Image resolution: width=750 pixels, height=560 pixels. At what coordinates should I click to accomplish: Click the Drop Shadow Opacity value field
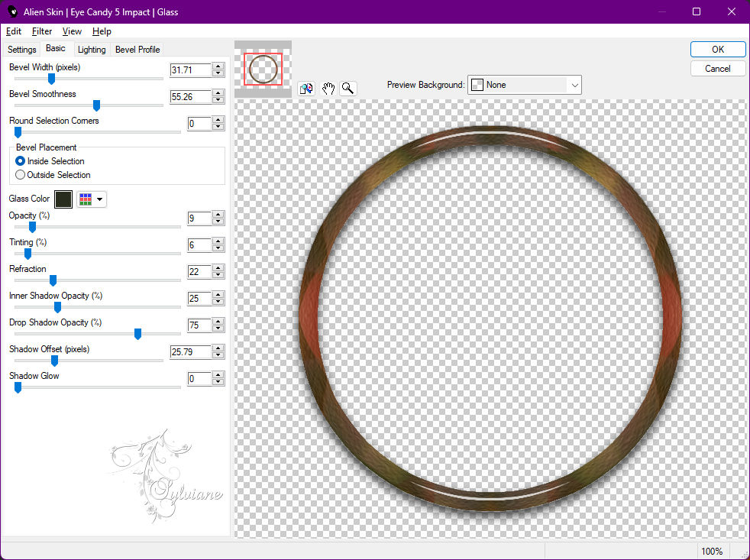tap(199, 325)
